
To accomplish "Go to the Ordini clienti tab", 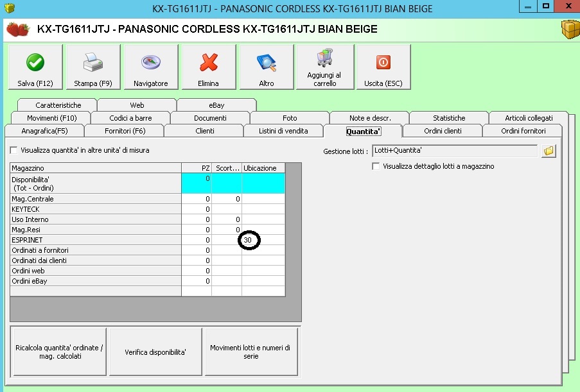I will pyautogui.click(x=443, y=131).
